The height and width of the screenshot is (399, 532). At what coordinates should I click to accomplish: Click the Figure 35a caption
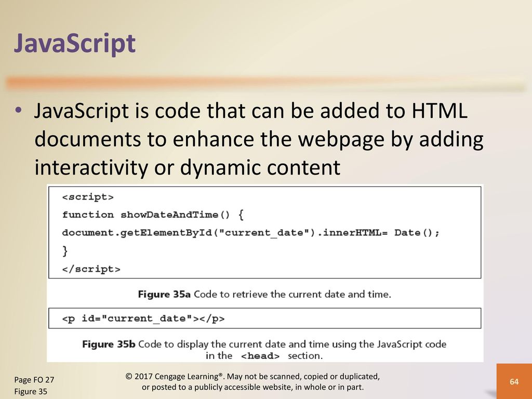coord(264,294)
